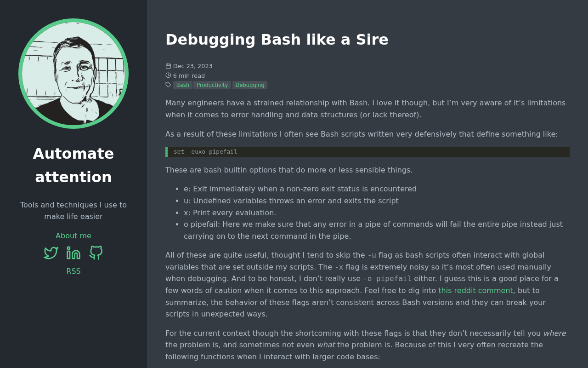
Task: Select the 'Bash' tag
Action: 182,85
